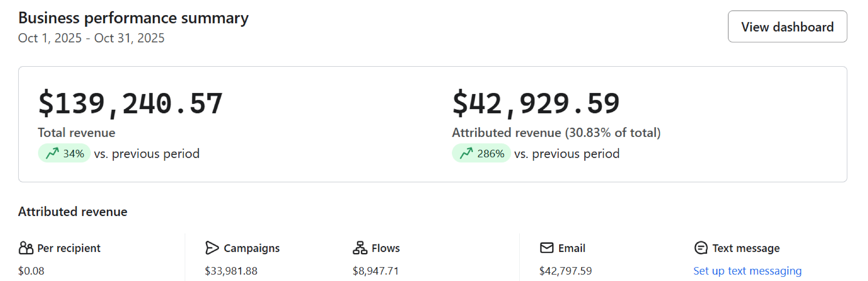The width and height of the screenshot is (868, 281).
Task: Click the Campaigns paper-plane icon
Action: click(x=212, y=248)
